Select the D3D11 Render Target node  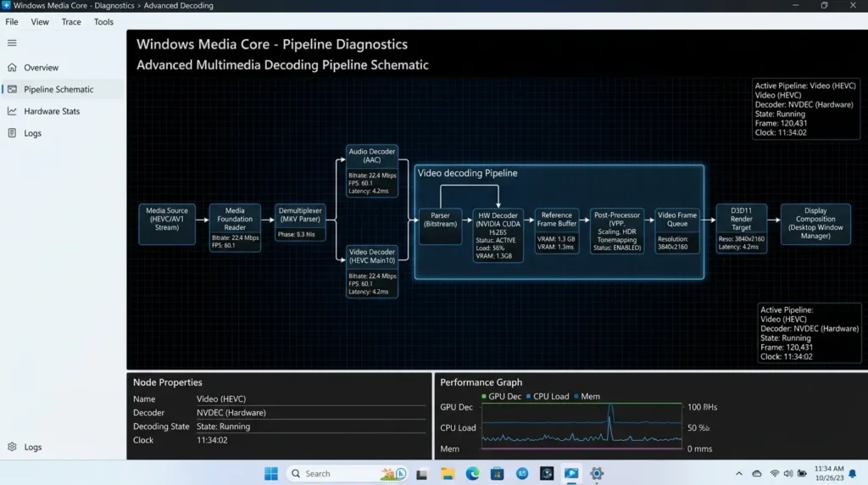741,228
